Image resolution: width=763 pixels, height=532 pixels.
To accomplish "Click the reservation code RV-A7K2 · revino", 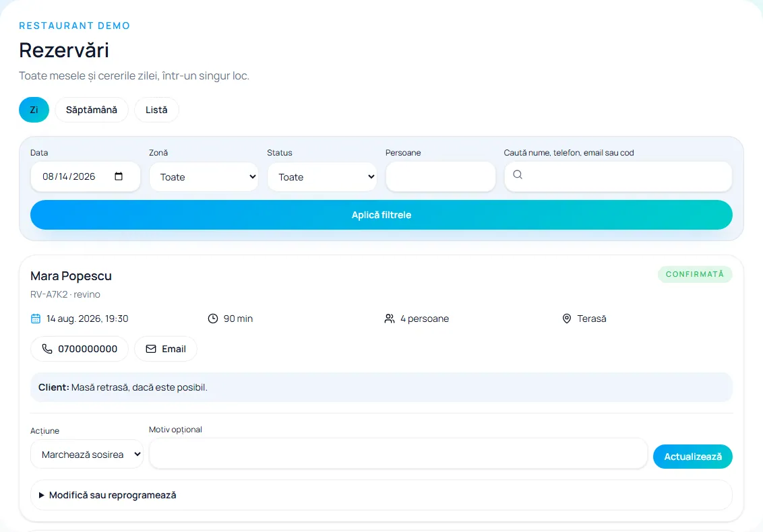I will coord(65,294).
